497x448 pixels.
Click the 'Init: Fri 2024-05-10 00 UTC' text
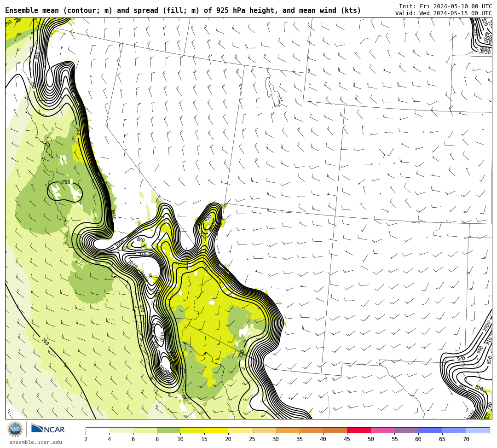click(445, 6)
